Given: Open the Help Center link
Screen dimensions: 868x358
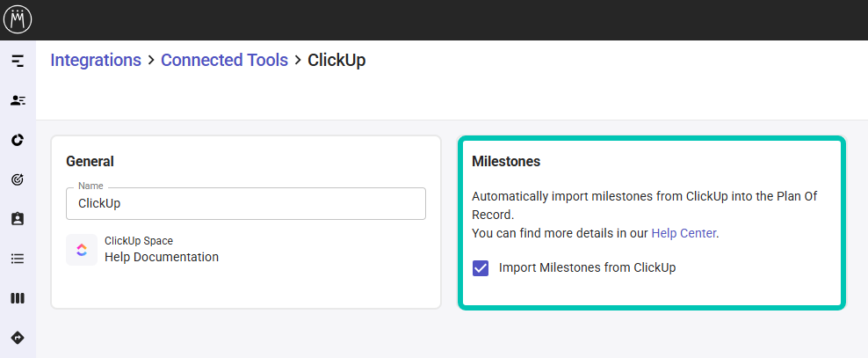Looking at the screenshot, I should 684,233.
